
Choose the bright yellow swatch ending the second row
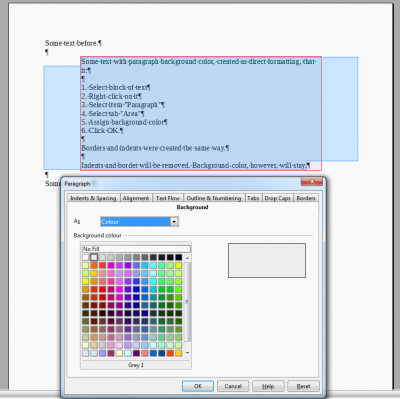pyautogui.click(x=179, y=265)
